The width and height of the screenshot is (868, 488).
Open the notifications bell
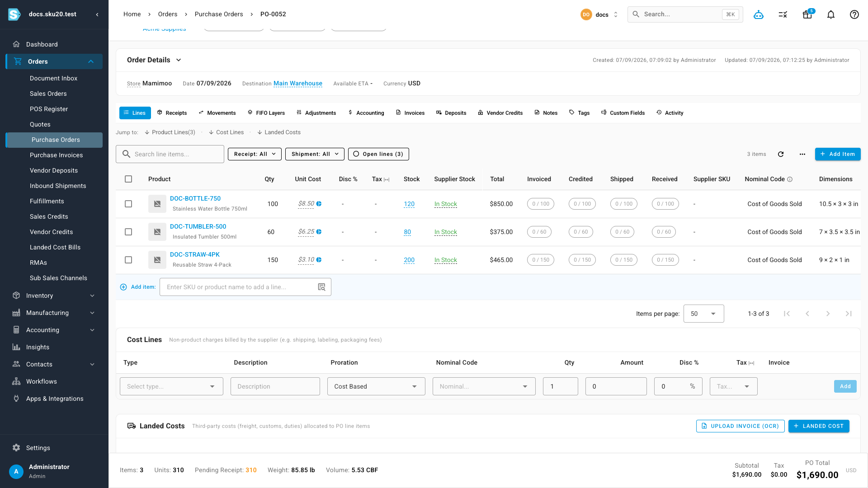(x=831, y=14)
